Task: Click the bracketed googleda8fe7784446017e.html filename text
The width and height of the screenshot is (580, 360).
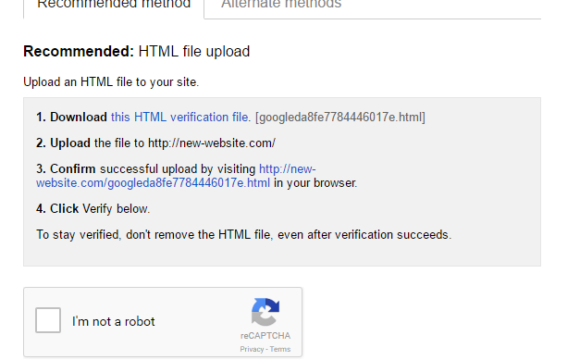Action: pos(340,117)
